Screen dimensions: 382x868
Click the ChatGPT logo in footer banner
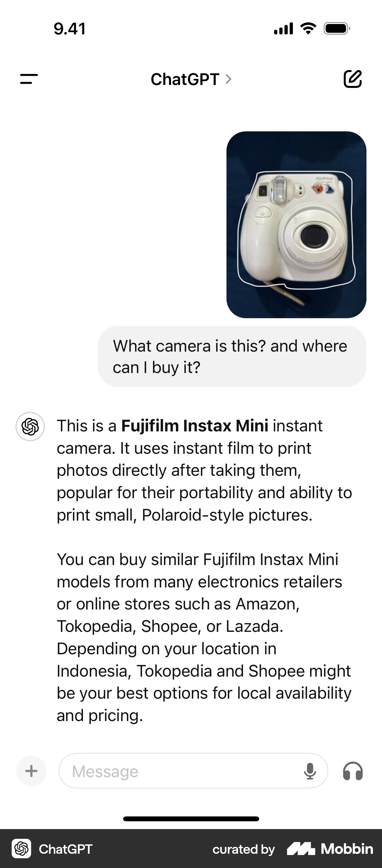pos(21,849)
